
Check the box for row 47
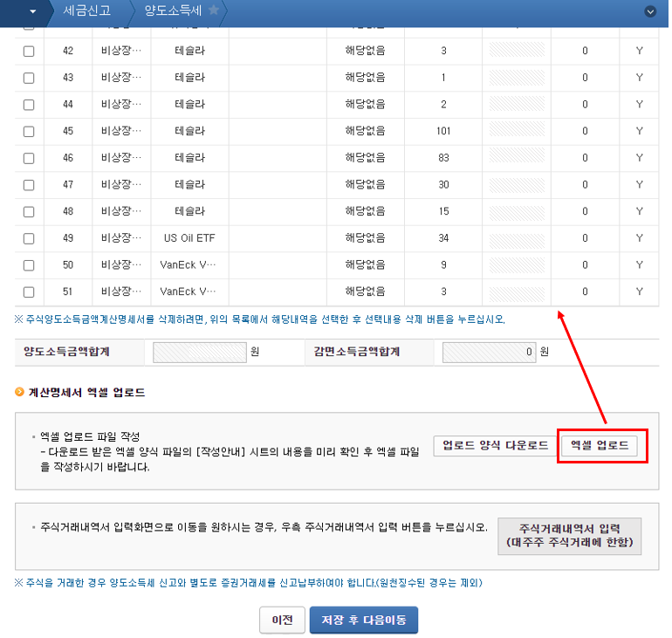29,185
